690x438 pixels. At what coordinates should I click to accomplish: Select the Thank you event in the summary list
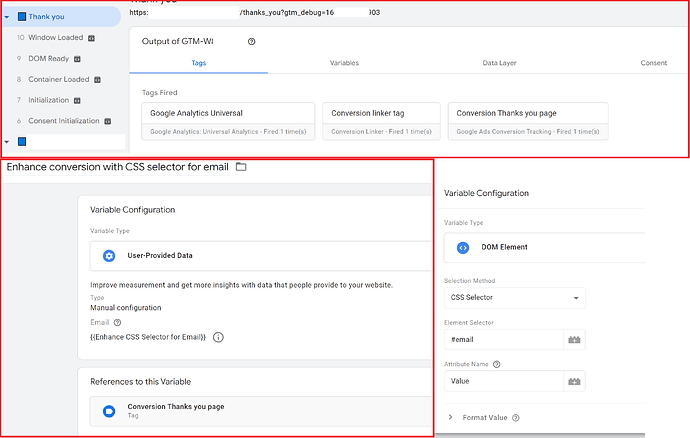click(62, 17)
